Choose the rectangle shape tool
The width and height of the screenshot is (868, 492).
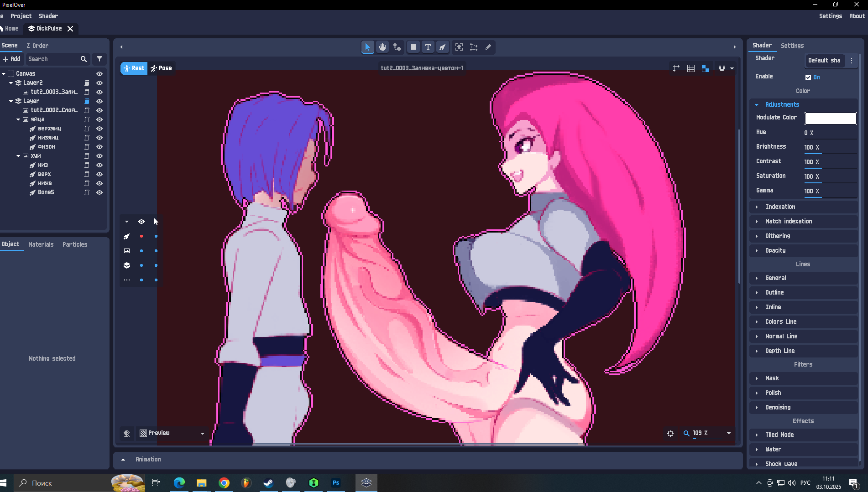(413, 47)
